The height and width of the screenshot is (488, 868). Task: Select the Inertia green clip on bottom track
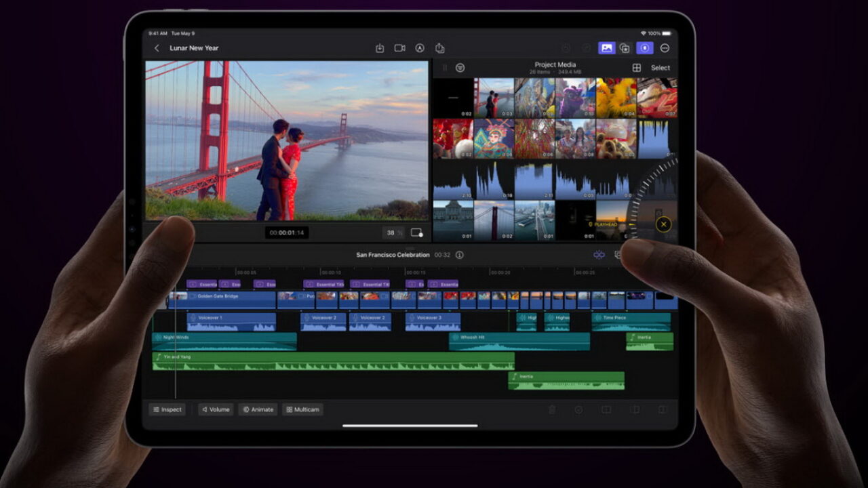click(566, 380)
